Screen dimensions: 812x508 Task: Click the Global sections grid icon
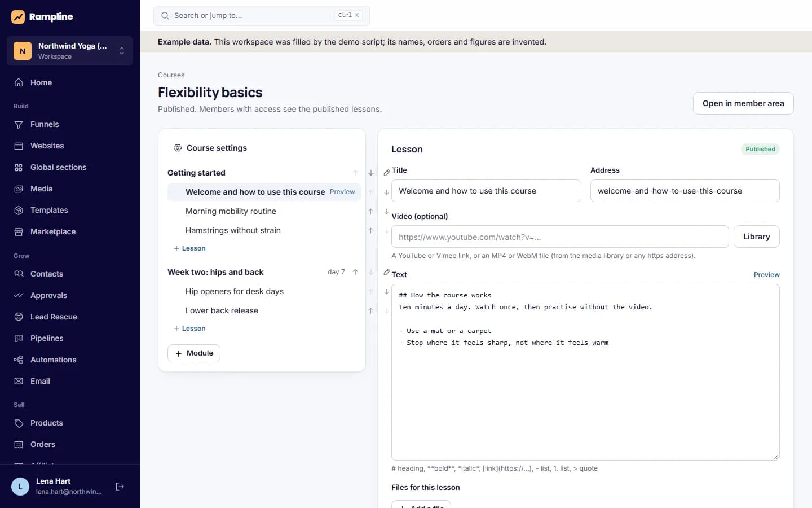19,167
